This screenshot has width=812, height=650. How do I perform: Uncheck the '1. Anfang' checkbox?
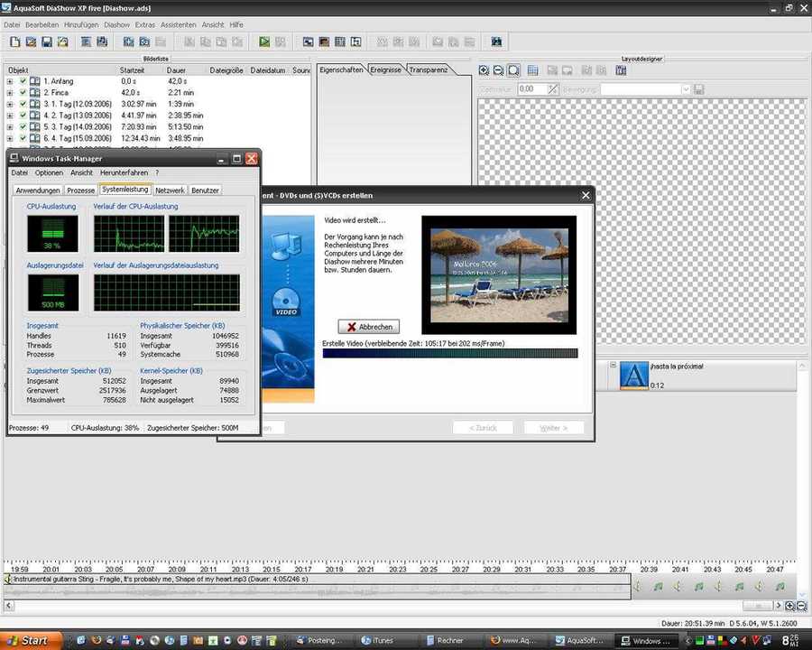23,81
